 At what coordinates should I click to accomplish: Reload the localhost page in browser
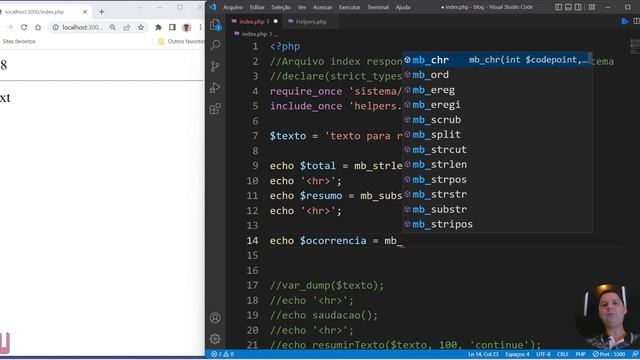(24, 27)
